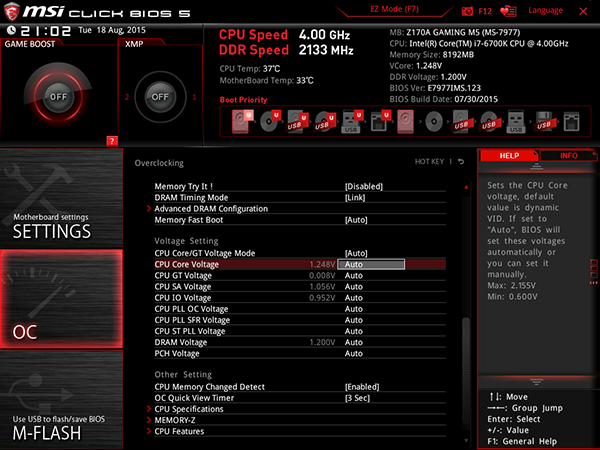The width and height of the screenshot is (600, 450).
Task: Take a screenshot with the F12 camera icon
Action: [467, 11]
